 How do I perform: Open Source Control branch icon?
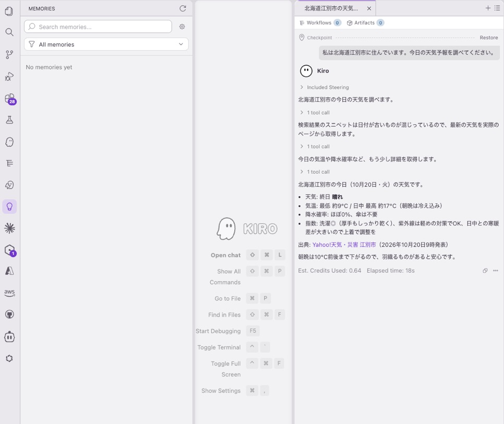click(x=9, y=55)
